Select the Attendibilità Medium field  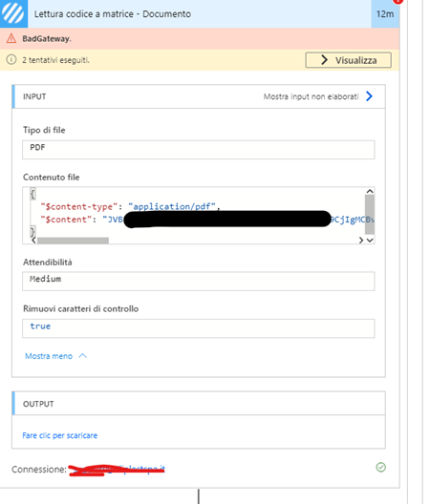198,282
